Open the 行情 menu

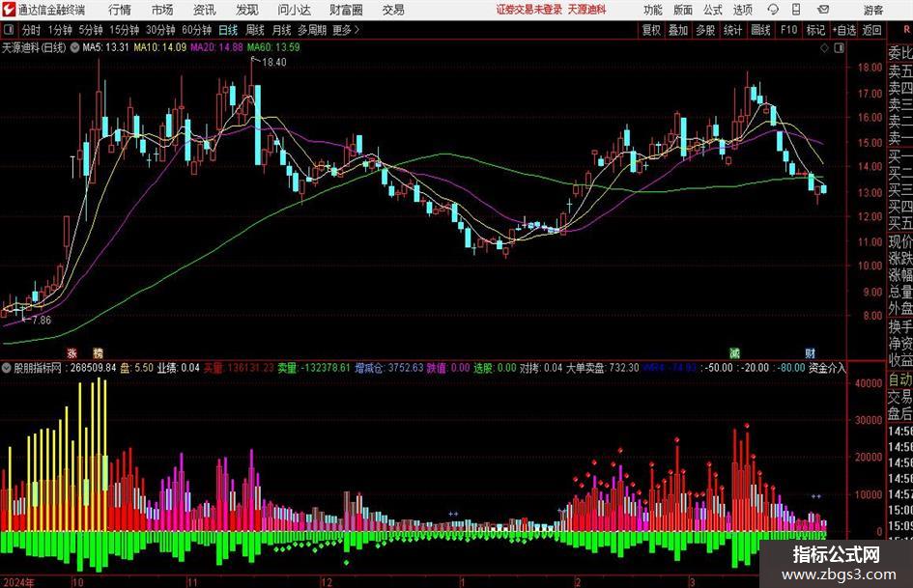point(120,10)
